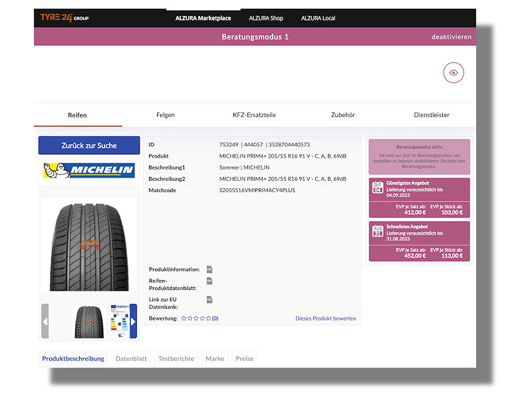This screenshot has height=399, width=532.
Task: Open the Reifen-Produktdatenblatt PDF icon
Action: pos(209,281)
